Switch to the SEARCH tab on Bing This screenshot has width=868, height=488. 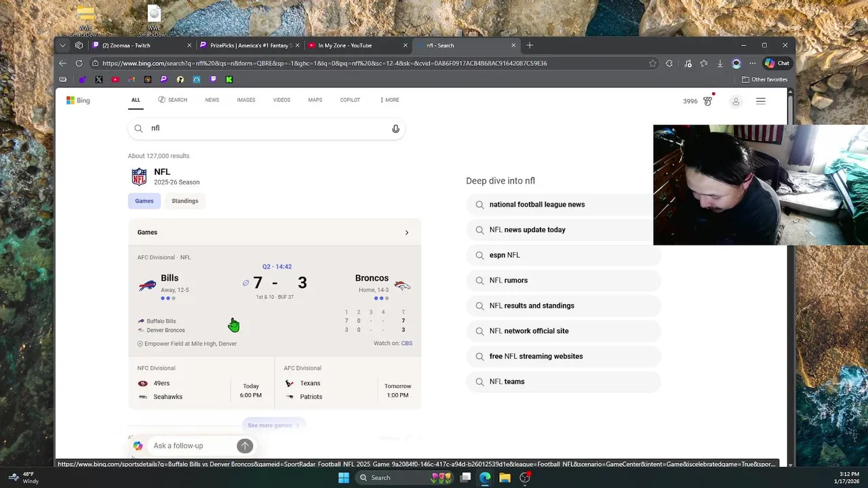tap(172, 100)
